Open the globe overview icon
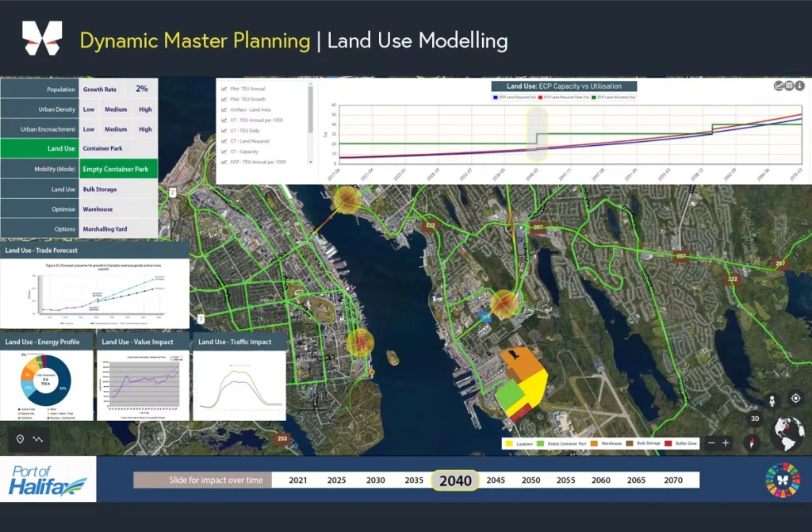 (x=787, y=434)
